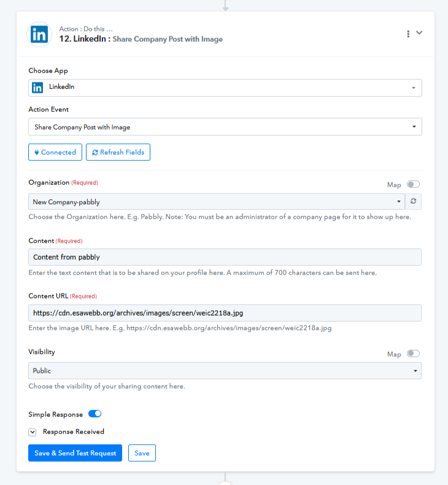
Task: Turn off the Simple Response toggle
Action: tap(95, 414)
